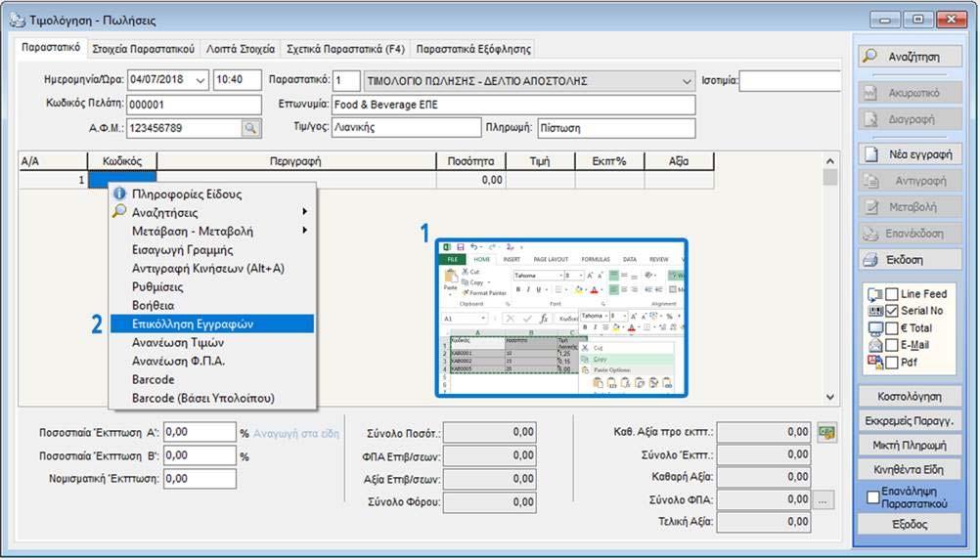Click the Line Feed printer icon
Image resolution: width=980 pixels, height=560 pixels.
coord(875,294)
